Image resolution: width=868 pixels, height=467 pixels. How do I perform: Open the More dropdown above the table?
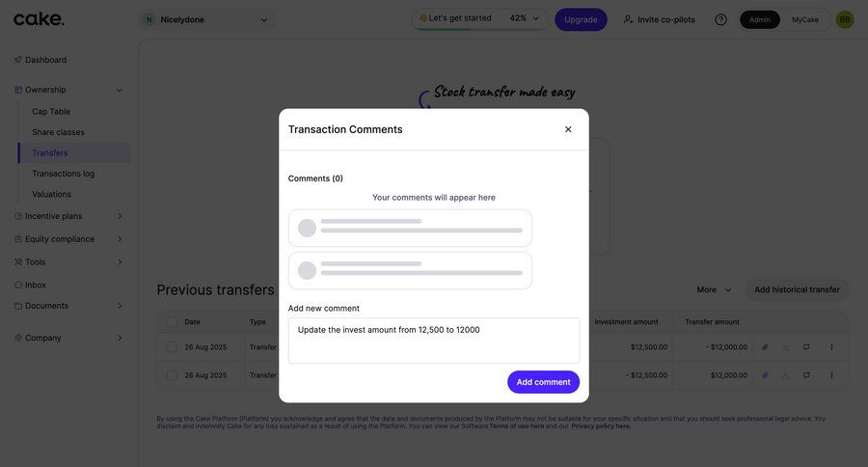tap(714, 289)
